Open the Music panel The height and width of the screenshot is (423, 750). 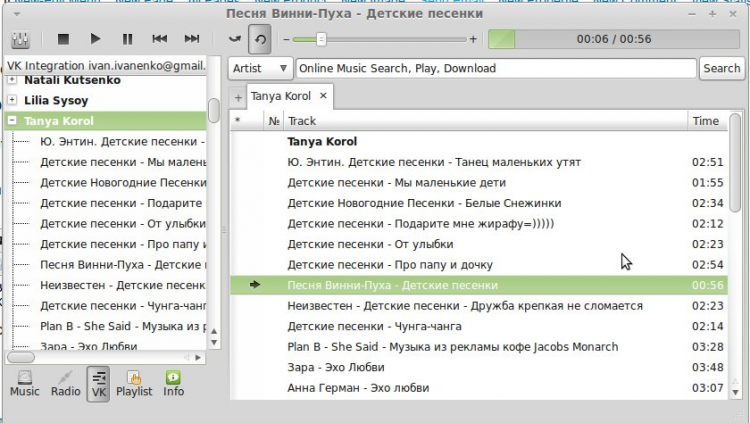(x=25, y=383)
